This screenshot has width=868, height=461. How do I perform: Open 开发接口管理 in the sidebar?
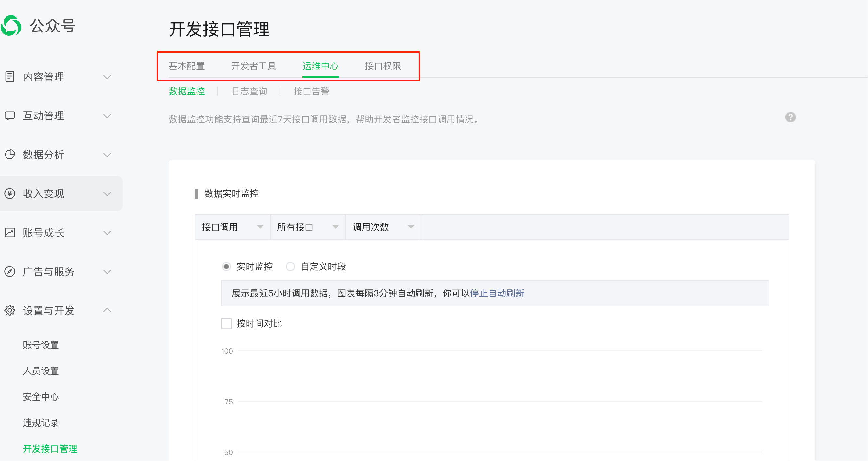[x=50, y=449]
